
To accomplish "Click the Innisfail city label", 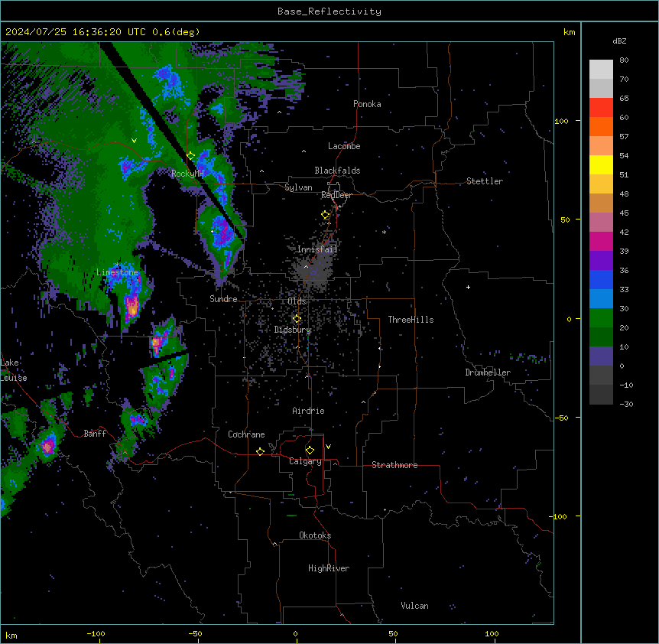I will coord(317,249).
